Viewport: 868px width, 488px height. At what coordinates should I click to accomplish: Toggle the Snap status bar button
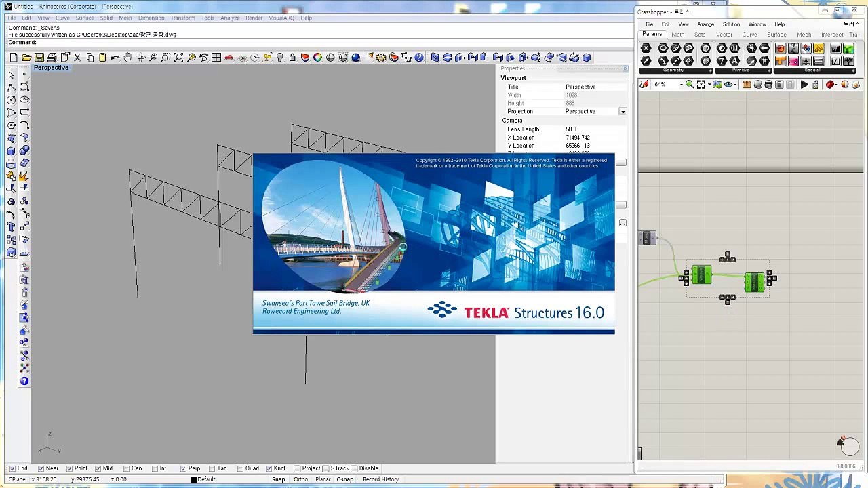click(279, 479)
